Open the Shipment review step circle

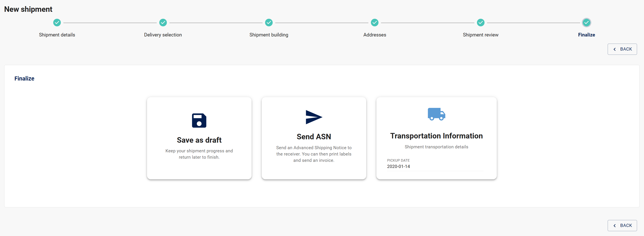click(480, 23)
